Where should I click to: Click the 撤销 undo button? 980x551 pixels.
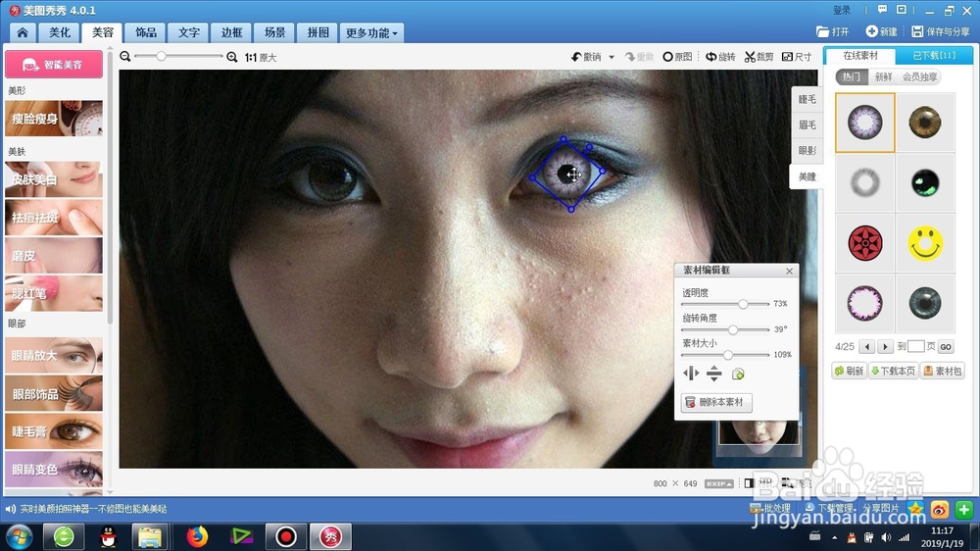point(586,57)
